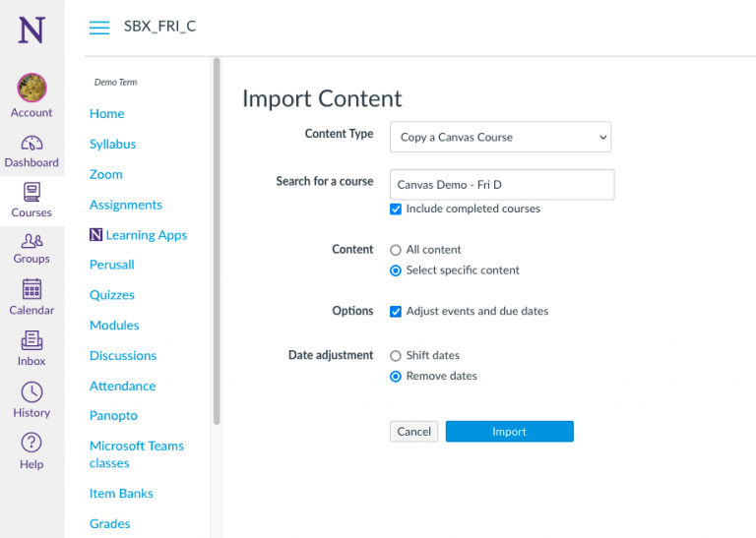Go to Assignments

coord(126,205)
